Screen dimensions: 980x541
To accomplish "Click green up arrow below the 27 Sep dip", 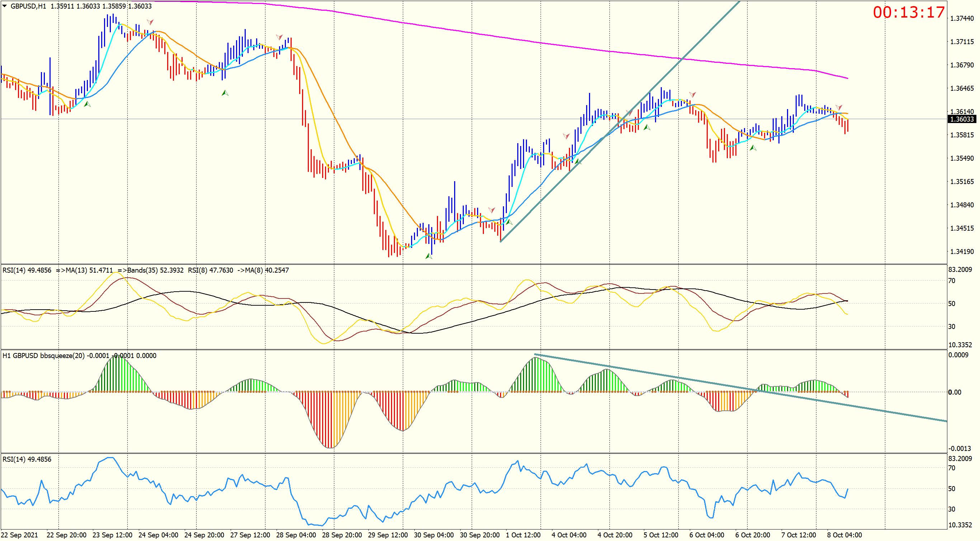I will coord(225,93).
